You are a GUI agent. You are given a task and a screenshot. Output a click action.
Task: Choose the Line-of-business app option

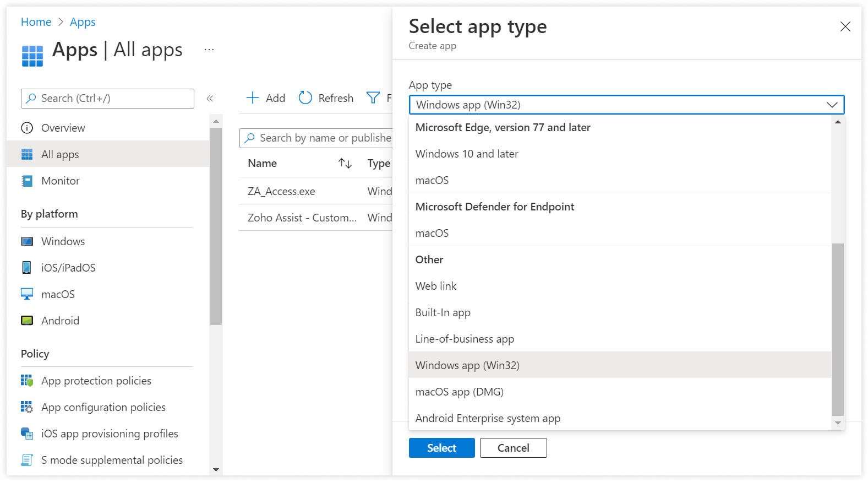pyautogui.click(x=620, y=339)
